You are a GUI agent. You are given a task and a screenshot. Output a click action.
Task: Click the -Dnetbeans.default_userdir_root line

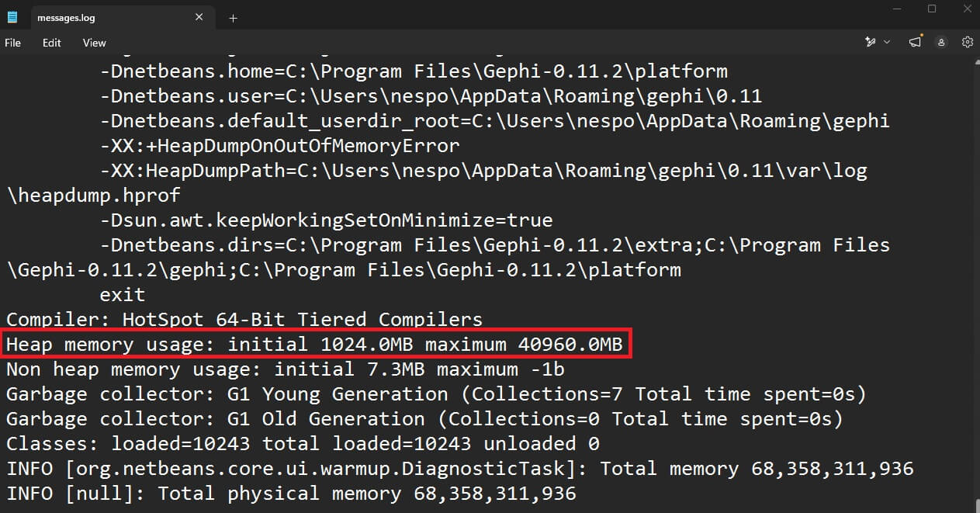coord(494,121)
